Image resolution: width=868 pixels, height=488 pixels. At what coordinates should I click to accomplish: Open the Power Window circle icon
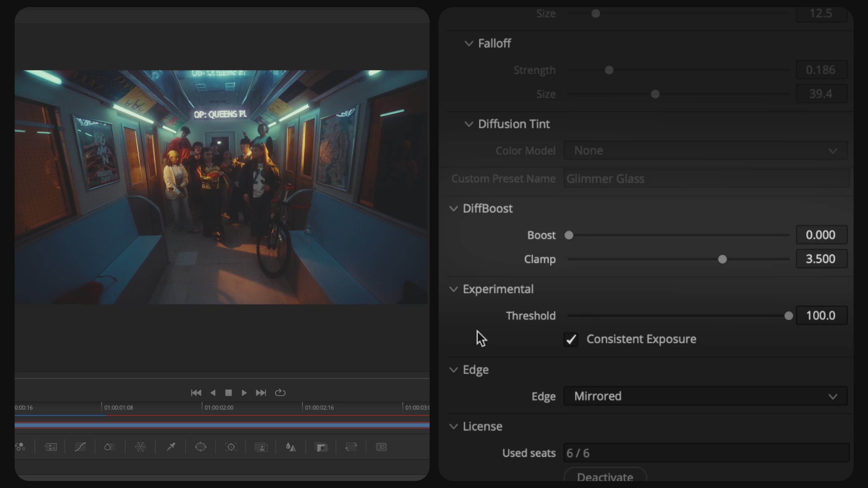200,447
